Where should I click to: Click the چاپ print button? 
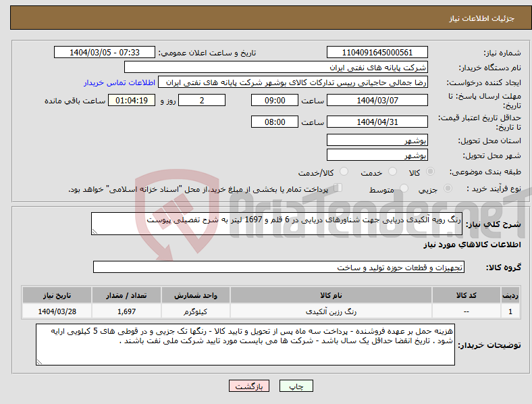[x=296, y=386]
